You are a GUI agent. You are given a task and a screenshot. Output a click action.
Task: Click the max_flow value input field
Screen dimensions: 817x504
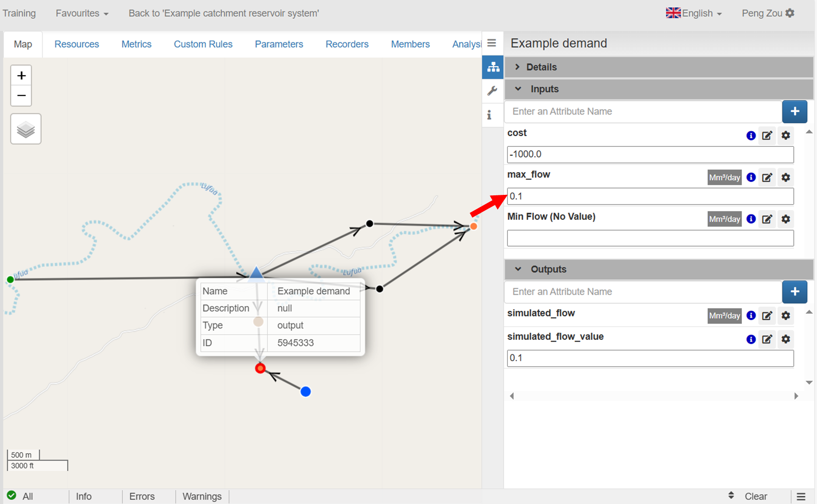650,196
